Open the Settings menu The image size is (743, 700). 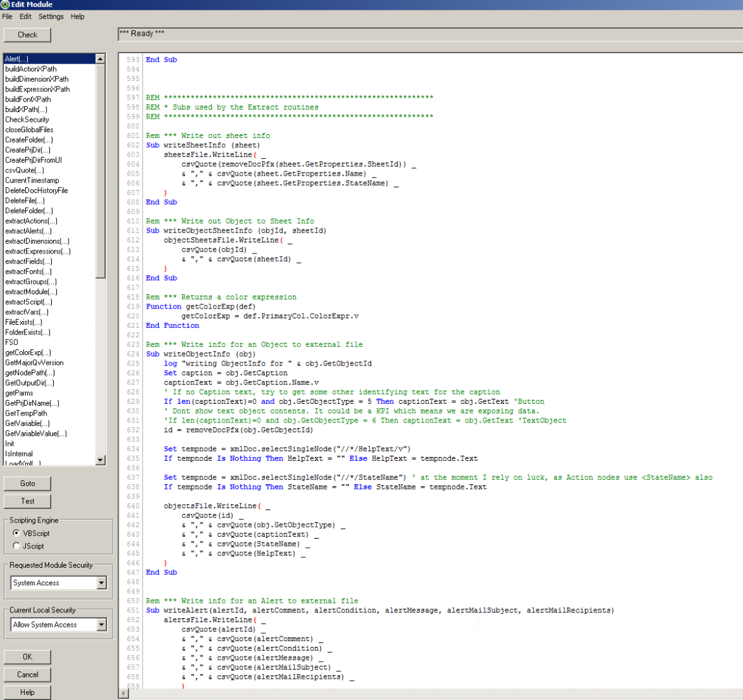(51, 16)
